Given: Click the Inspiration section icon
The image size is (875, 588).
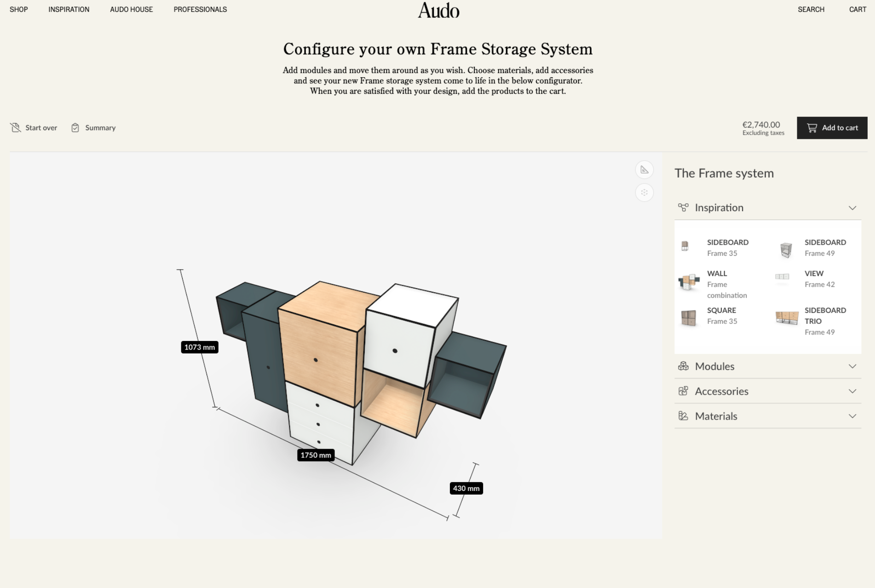Looking at the screenshot, I should (683, 208).
